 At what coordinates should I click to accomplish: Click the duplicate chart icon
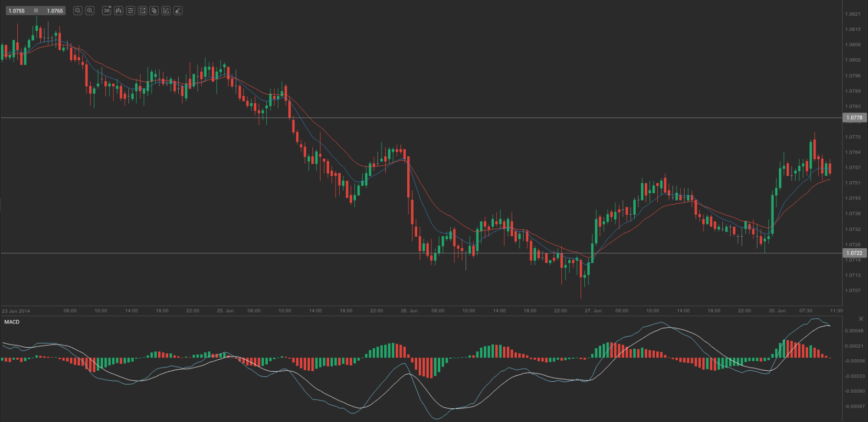[x=154, y=10]
